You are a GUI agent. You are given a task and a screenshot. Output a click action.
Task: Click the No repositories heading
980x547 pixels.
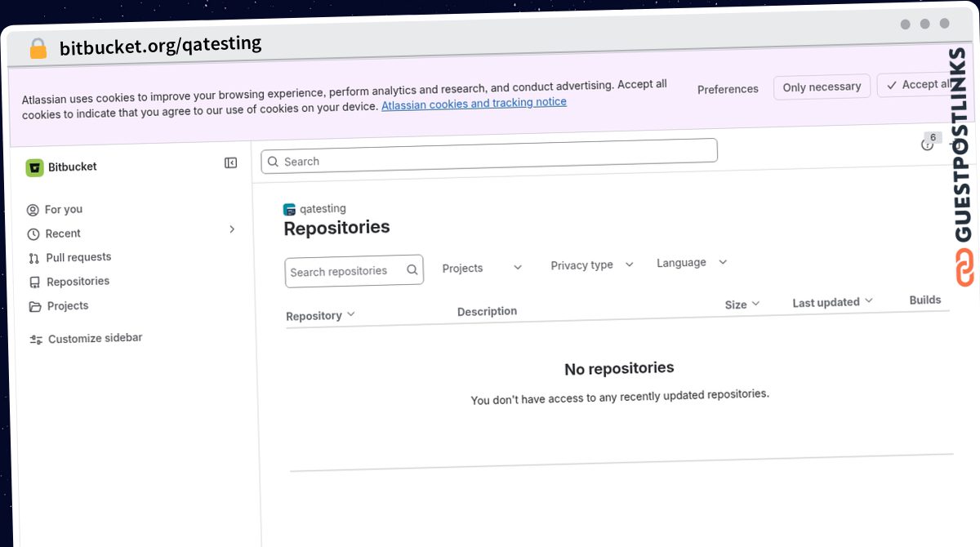(x=619, y=368)
